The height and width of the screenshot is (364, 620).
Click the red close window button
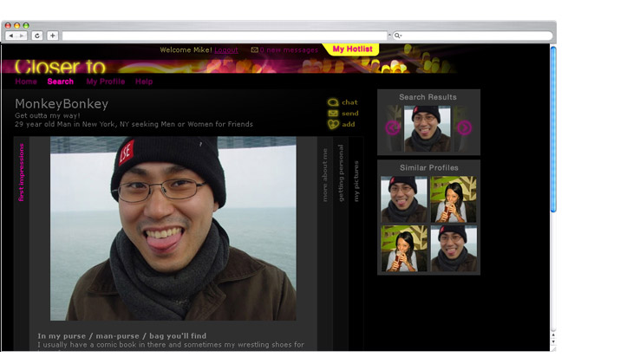tap(8, 25)
